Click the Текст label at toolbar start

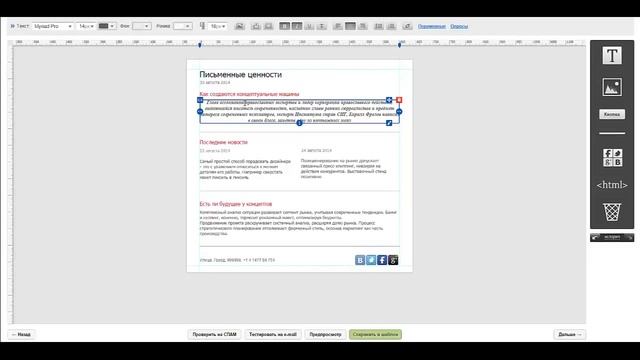pos(22,26)
